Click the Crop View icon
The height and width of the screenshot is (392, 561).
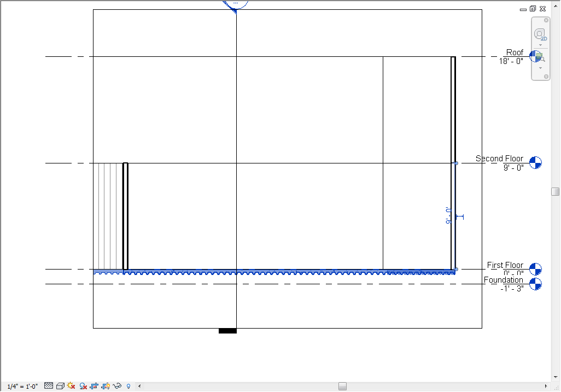click(94, 386)
